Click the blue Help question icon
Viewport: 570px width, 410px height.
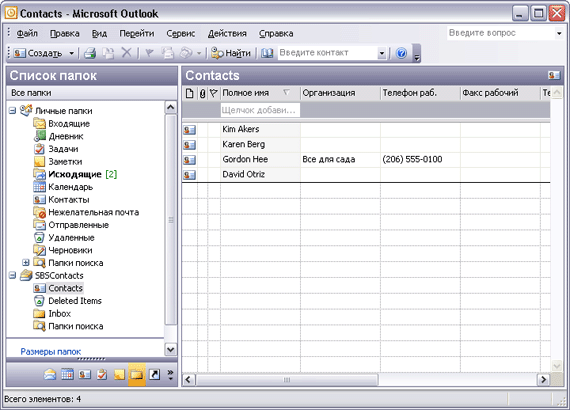coord(401,53)
